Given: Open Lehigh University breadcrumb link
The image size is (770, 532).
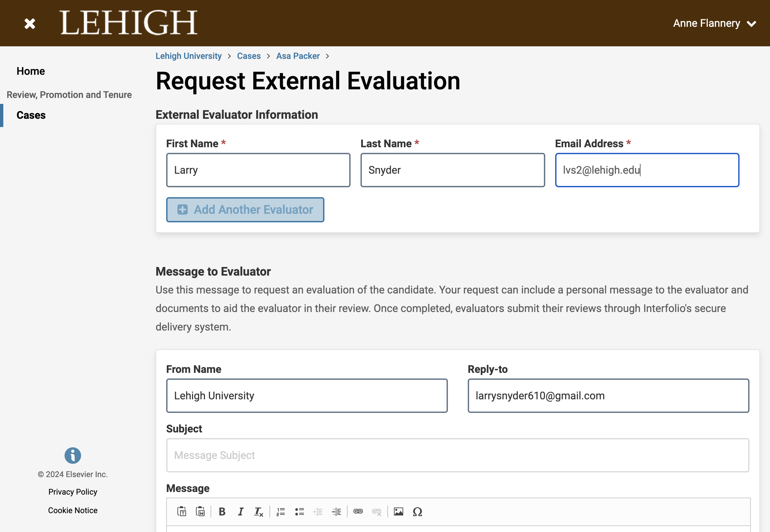Looking at the screenshot, I should [188, 56].
